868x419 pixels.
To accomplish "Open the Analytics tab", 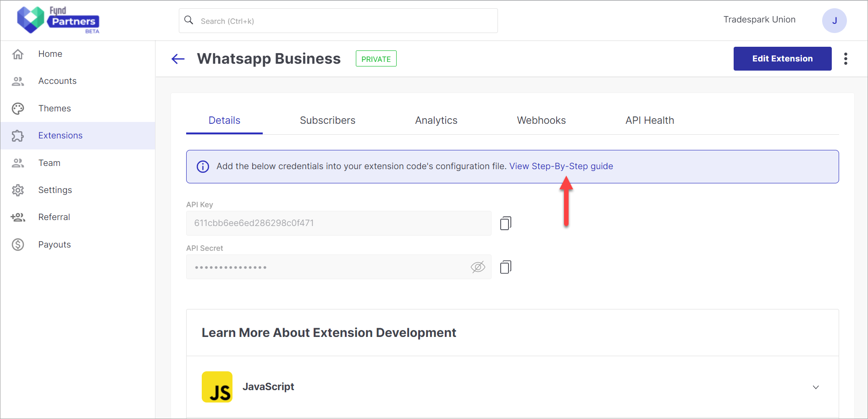I will click(x=436, y=121).
